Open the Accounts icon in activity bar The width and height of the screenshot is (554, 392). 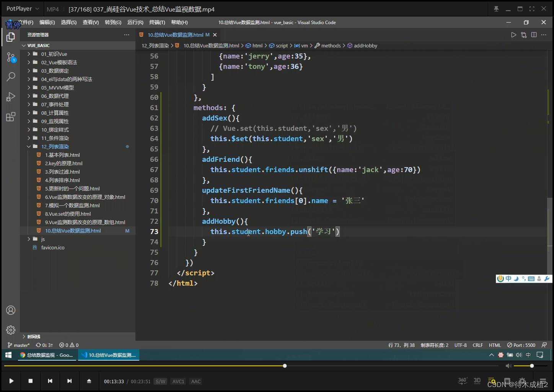point(11,310)
